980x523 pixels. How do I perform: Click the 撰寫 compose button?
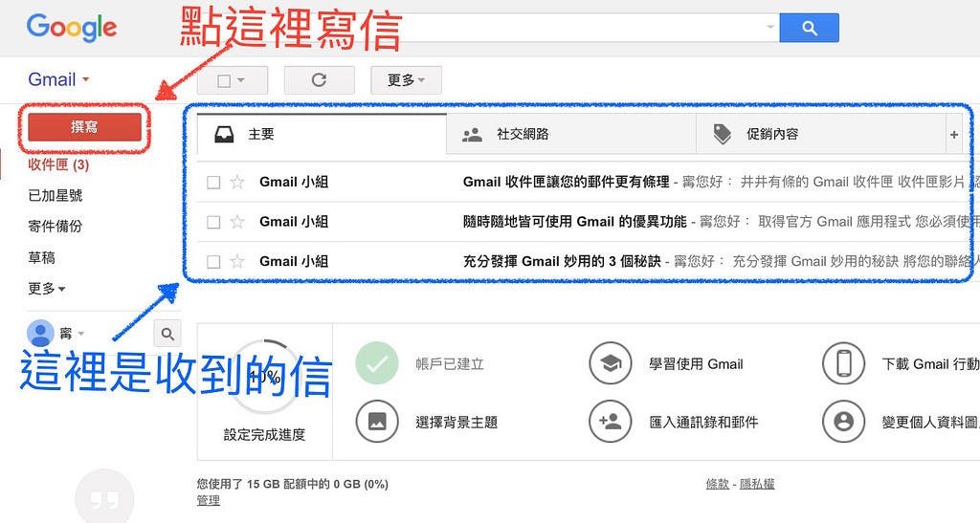click(x=84, y=127)
